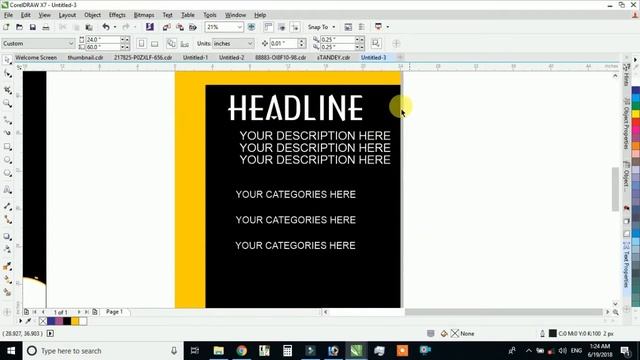640x360 pixels.
Task: Click the Save icon in the toolbar
Action: point(33,27)
